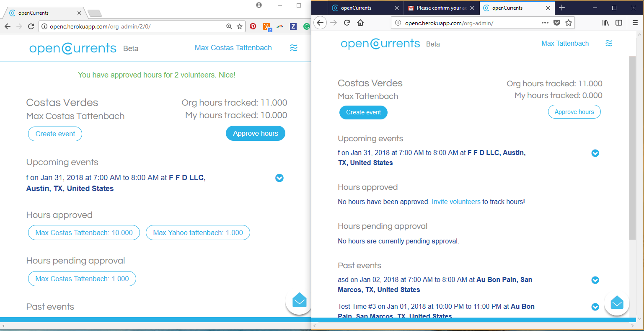The width and height of the screenshot is (644, 331).
Task: Expand the upcoming event f in Firefox window
Action: click(595, 153)
